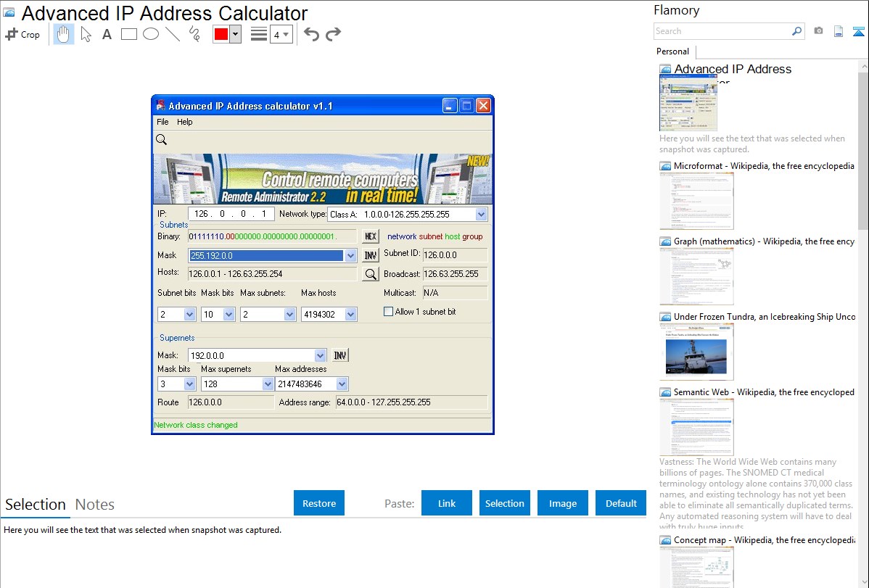Select the text annotation tool
869x588 pixels.
tap(107, 34)
